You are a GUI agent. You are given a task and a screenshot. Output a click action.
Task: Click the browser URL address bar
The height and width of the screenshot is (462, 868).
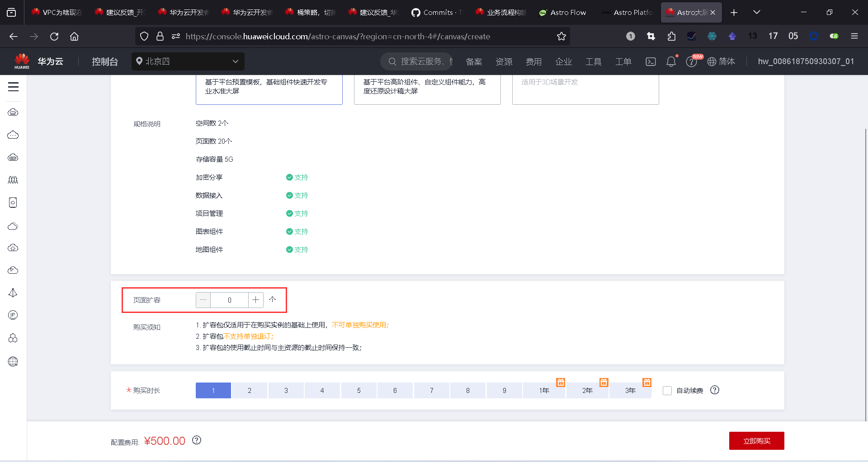click(x=353, y=36)
